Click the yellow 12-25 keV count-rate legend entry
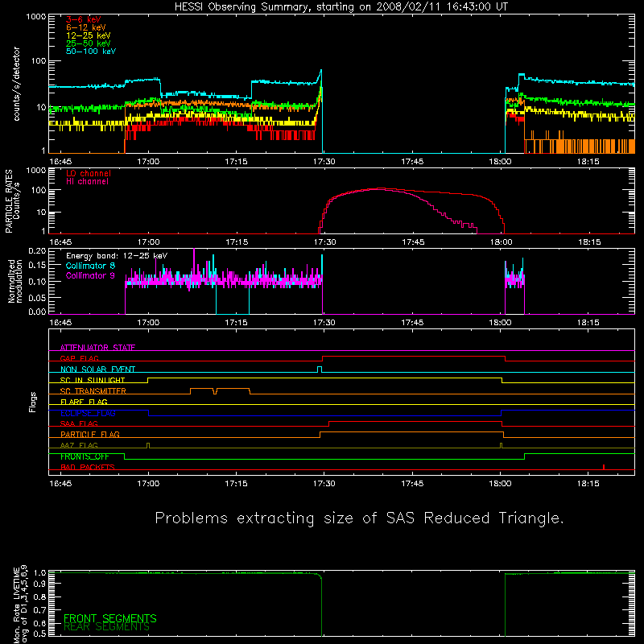 pyautogui.click(x=89, y=35)
